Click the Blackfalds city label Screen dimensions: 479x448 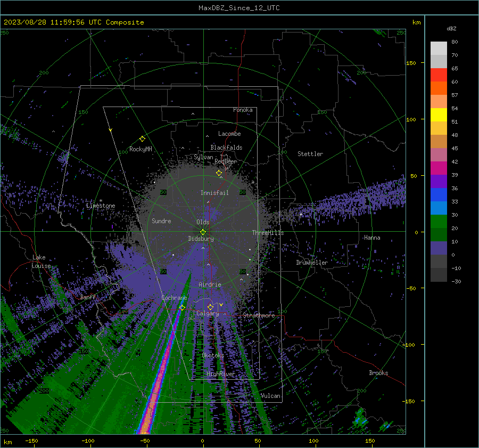tap(226, 148)
